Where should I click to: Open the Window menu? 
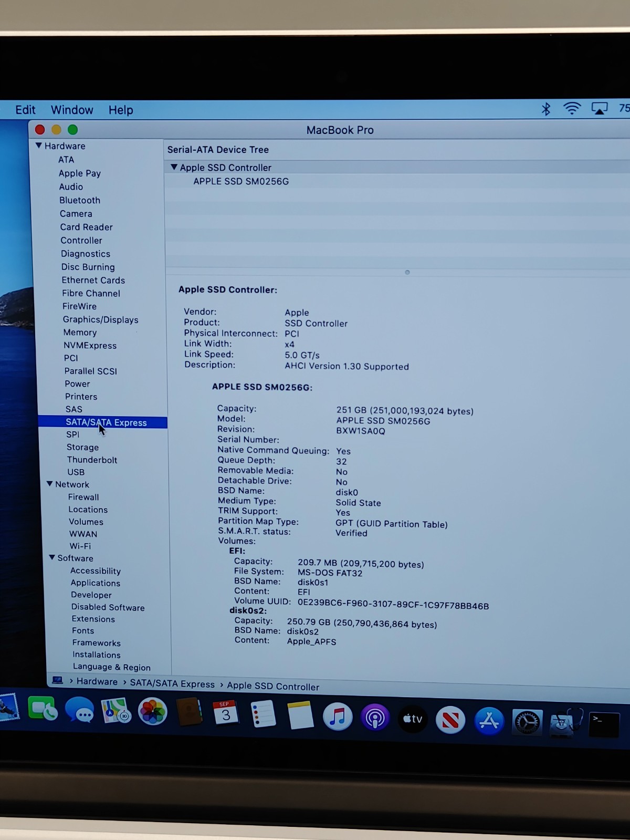tap(72, 110)
